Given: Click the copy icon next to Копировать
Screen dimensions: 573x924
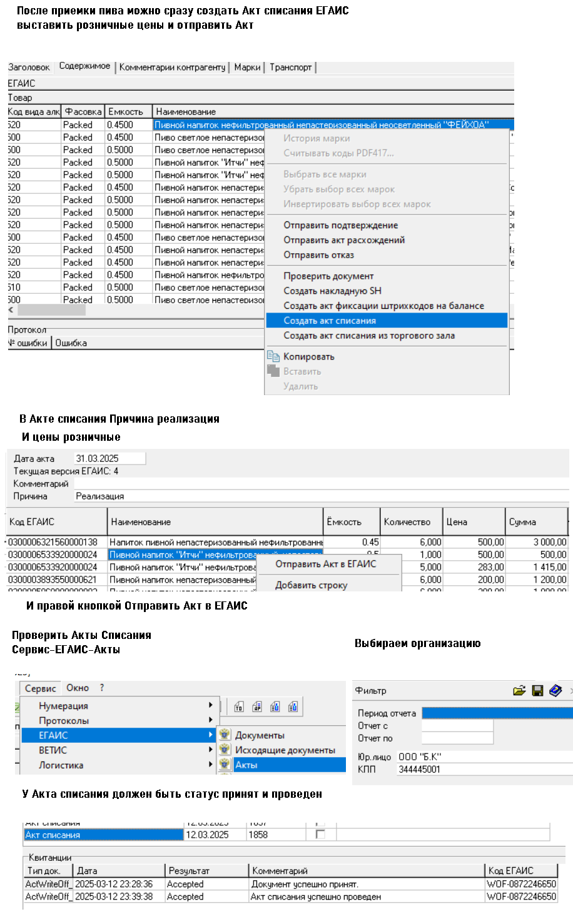Looking at the screenshot, I should [273, 356].
